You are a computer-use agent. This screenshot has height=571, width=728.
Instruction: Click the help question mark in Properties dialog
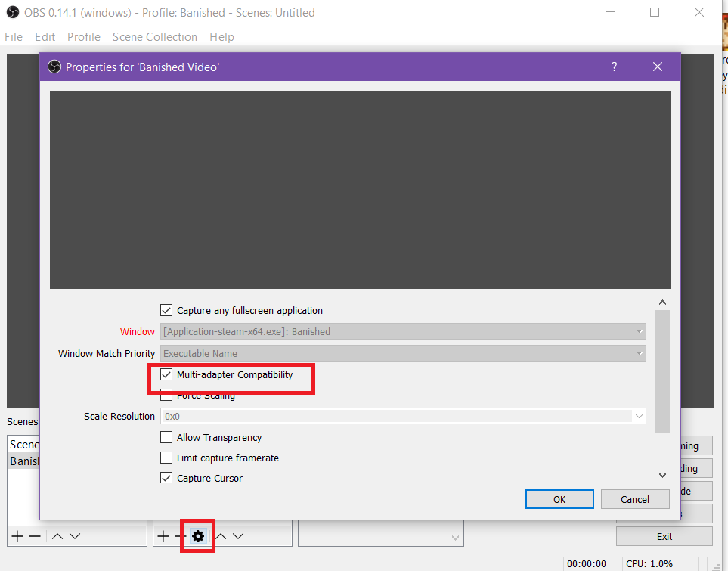[x=615, y=67]
